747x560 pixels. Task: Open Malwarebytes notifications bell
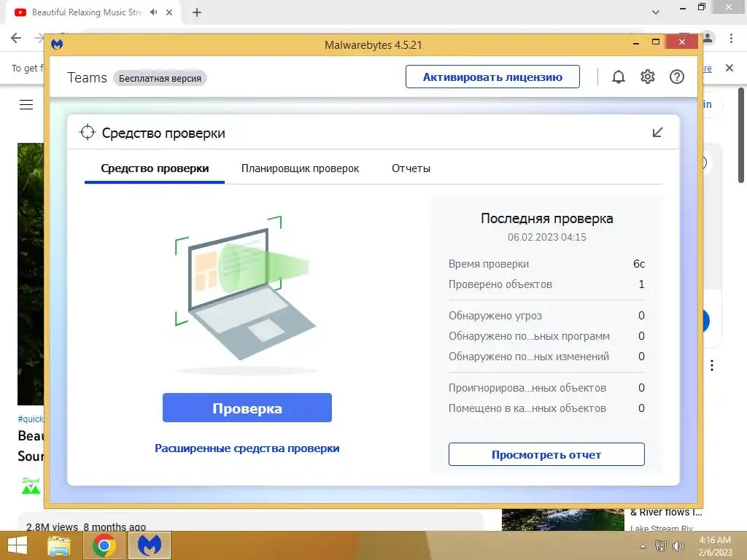(619, 77)
